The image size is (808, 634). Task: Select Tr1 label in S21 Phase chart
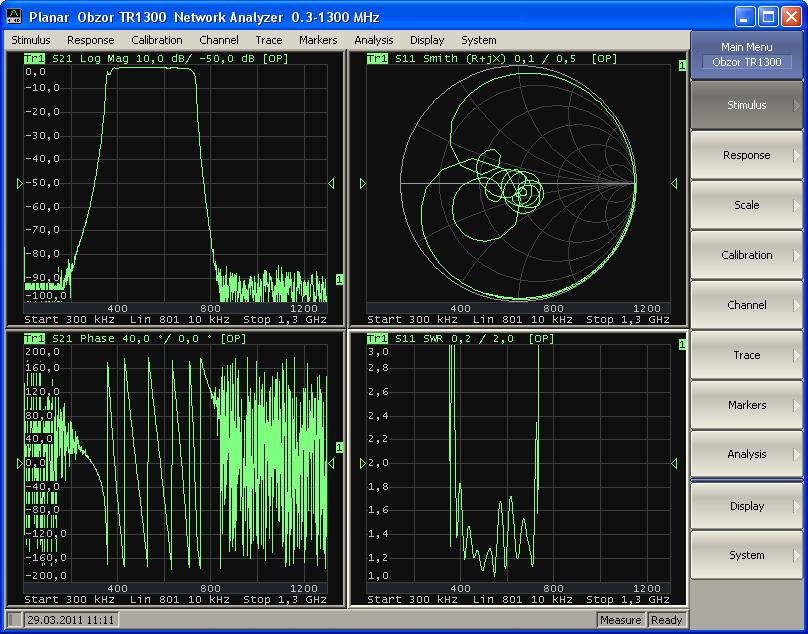[34, 339]
